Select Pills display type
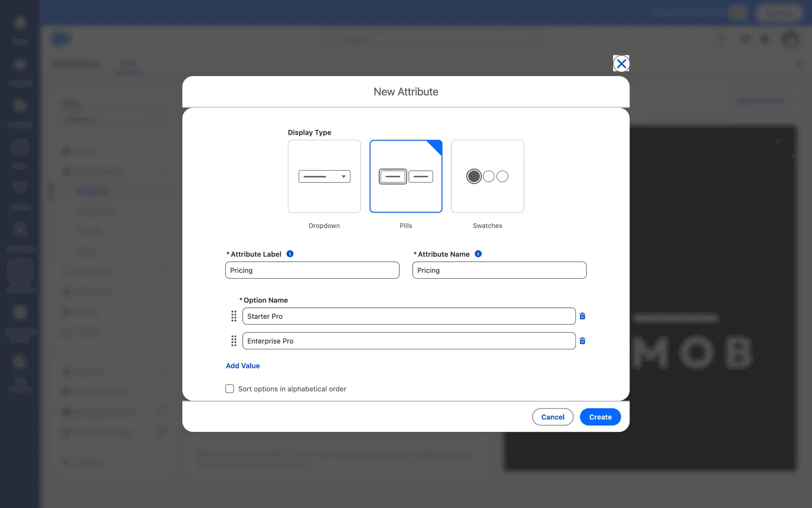812x508 pixels. (x=406, y=176)
